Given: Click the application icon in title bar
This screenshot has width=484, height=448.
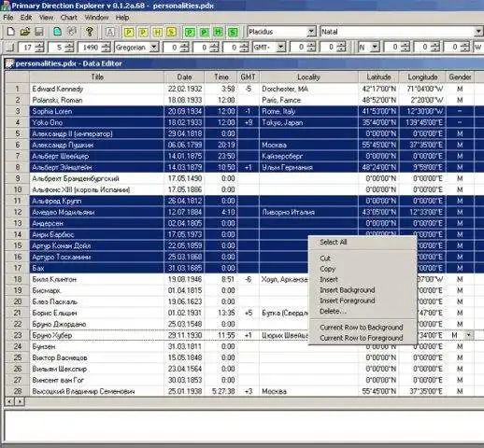Looking at the screenshot, I should [6, 6].
